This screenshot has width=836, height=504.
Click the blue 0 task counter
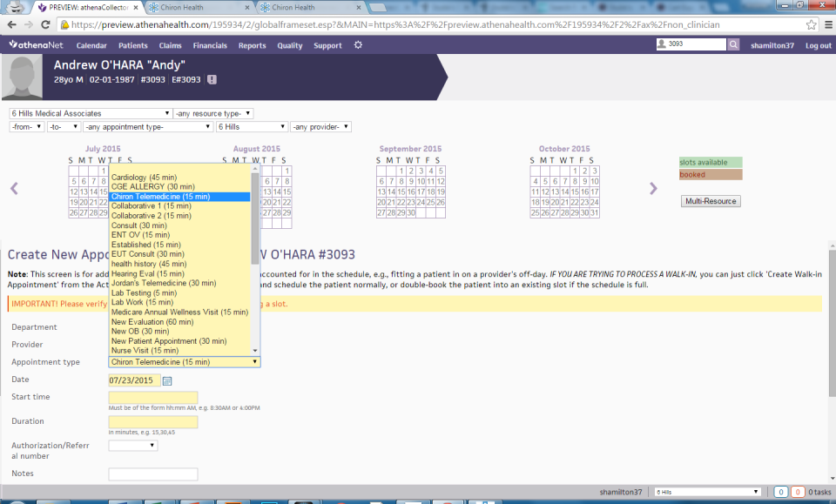click(x=780, y=492)
